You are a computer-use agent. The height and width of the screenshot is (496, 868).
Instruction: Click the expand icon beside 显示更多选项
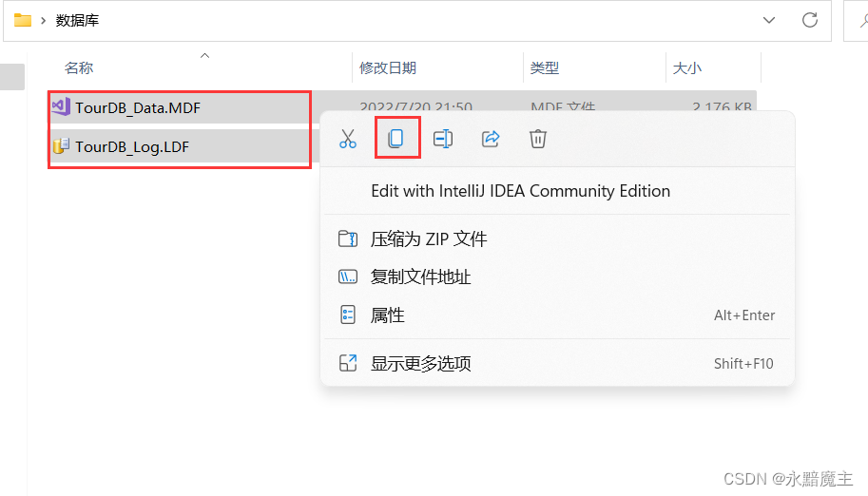(348, 363)
